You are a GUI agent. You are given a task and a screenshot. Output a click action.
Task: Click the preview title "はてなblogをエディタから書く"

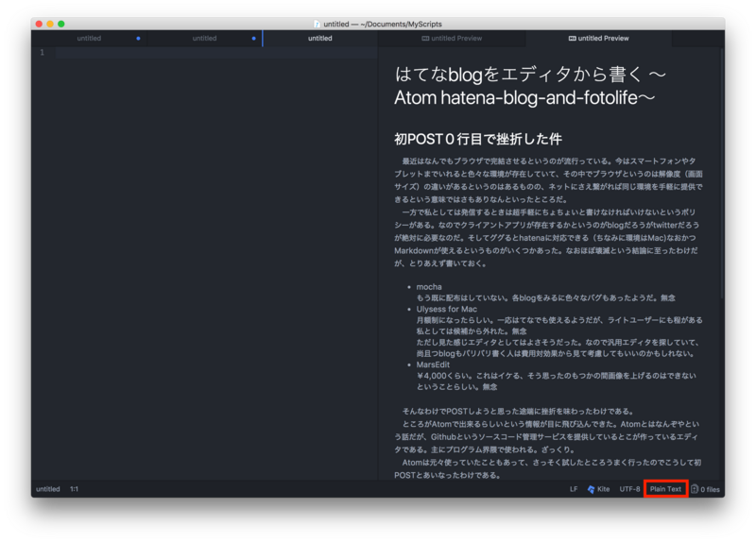pyautogui.click(x=519, y=75)
